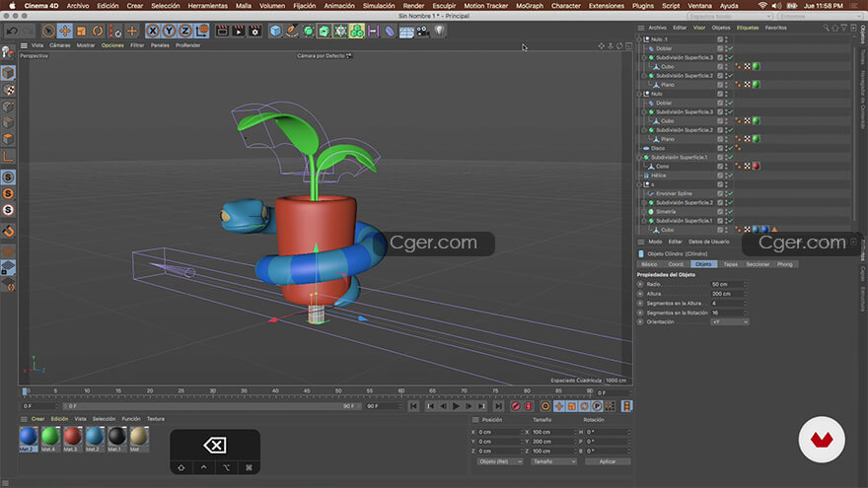Switch to Model mode cube icon

[8, 73]
